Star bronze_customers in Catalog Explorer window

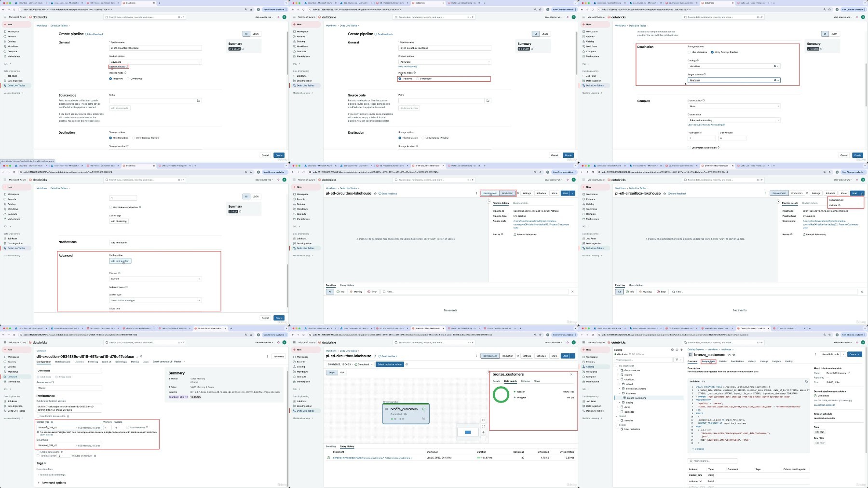733,355
